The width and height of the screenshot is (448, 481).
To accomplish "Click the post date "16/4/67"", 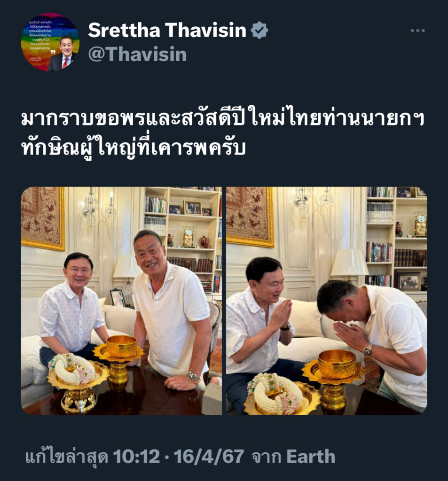I will 209,457.
